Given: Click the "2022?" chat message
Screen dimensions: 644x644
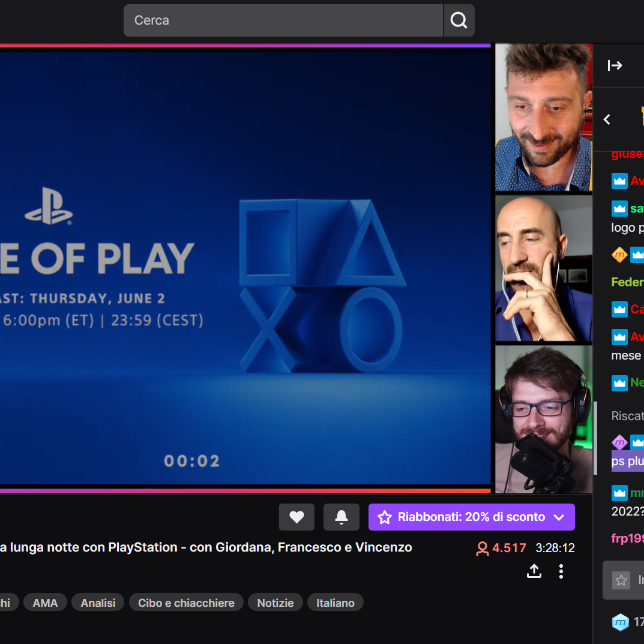Looking at the screenshot, I should coord(628,511).
